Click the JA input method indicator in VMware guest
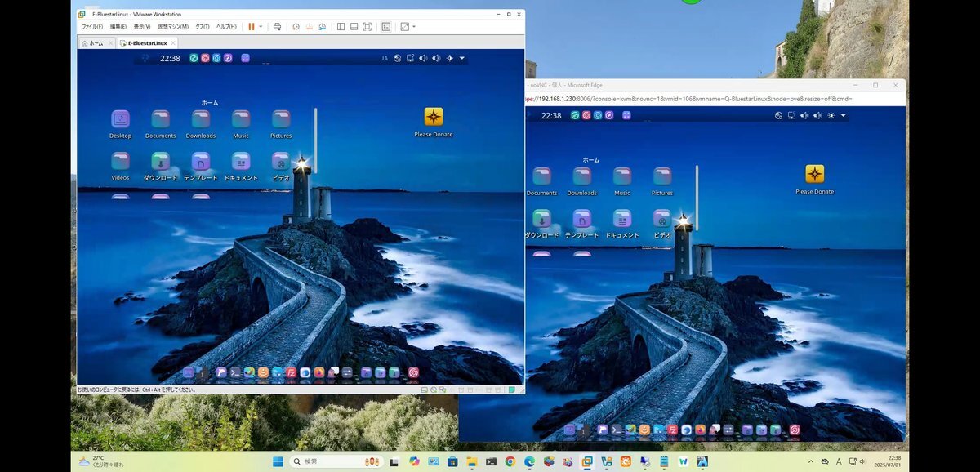The width and height of the screenshot is (980, 472). tap(385, 58)
